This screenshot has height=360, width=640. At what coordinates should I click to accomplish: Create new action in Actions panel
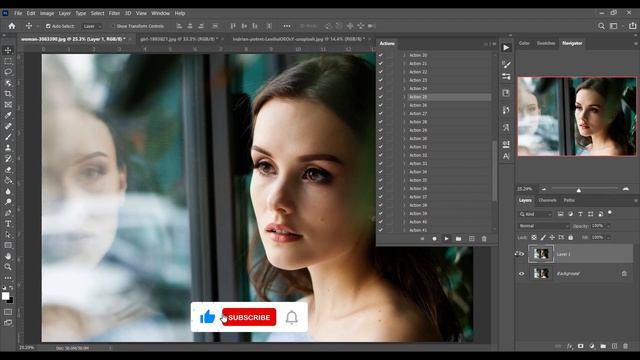pos(471,239)
